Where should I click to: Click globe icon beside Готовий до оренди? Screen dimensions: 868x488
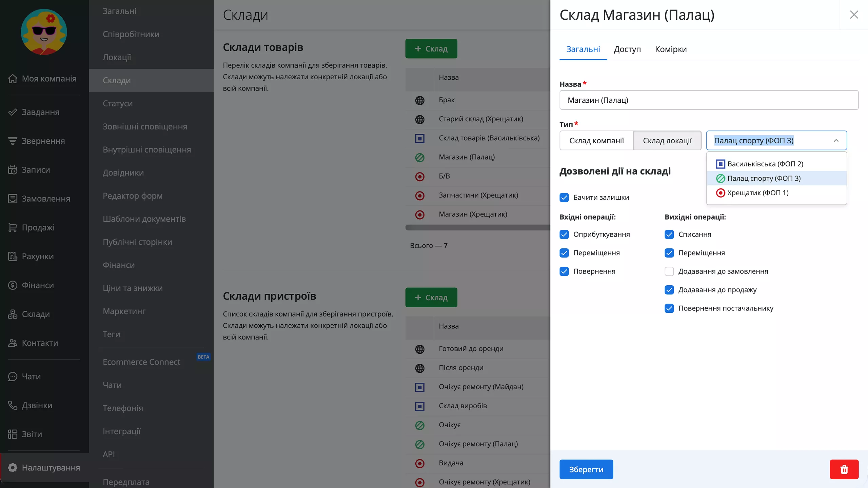[x=420, y=349]
